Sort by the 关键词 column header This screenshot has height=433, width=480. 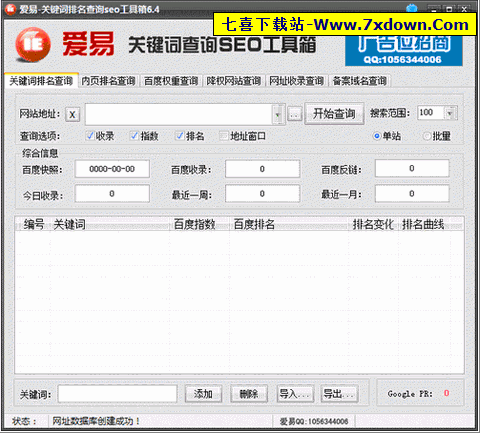(110, 224)
